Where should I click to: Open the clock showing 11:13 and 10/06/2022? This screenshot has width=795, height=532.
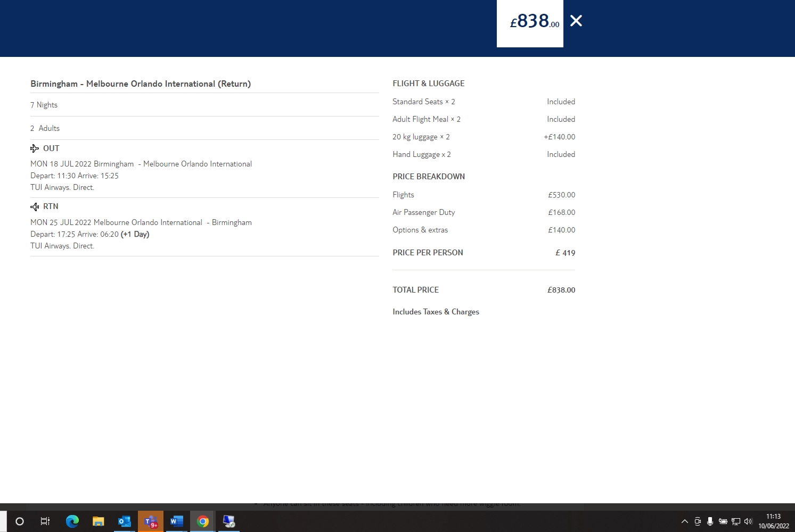[x=774, y=521]
